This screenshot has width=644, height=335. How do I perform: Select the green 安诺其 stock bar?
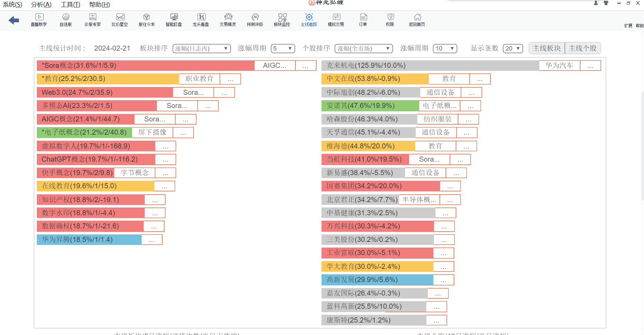370,106
